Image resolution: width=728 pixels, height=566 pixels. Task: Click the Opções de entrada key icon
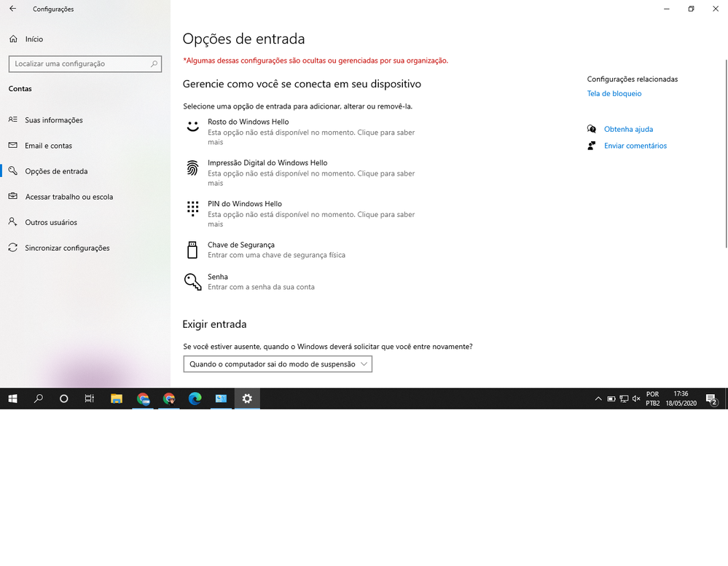pyautogui.click(x=13, y=170)
